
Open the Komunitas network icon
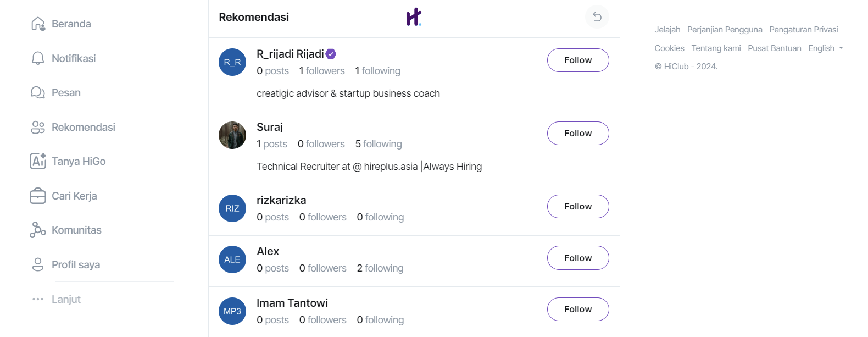tap(38, 230)
